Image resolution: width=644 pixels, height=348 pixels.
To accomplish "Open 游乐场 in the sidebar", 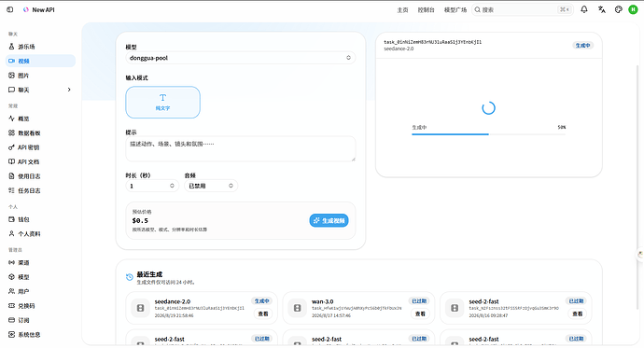I will 40,47.
